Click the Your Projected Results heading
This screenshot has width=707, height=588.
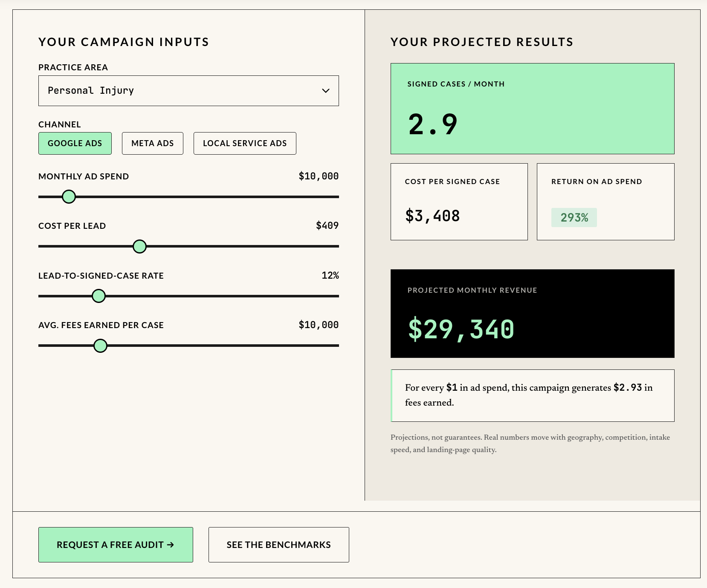point(482,42)
